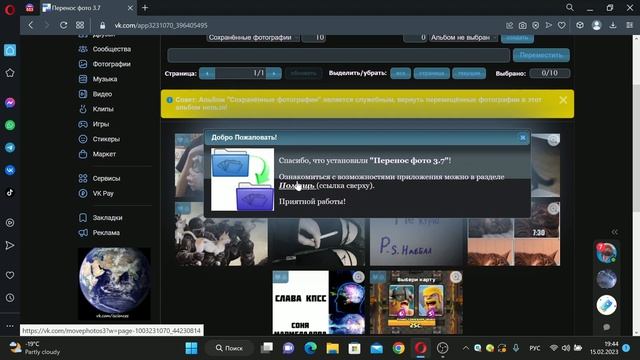
Task: Open the Помощь link in dialog
Action: 297,185
